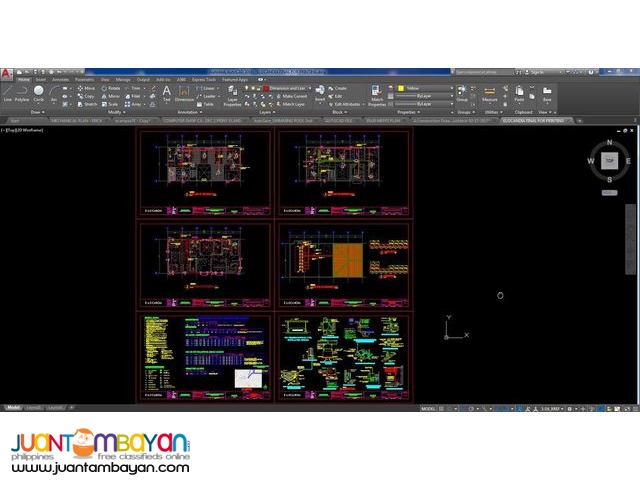Switch to the Annotate ribbon tab
Viewport: 640px width, 480px height.
click(x=59, y=79)
